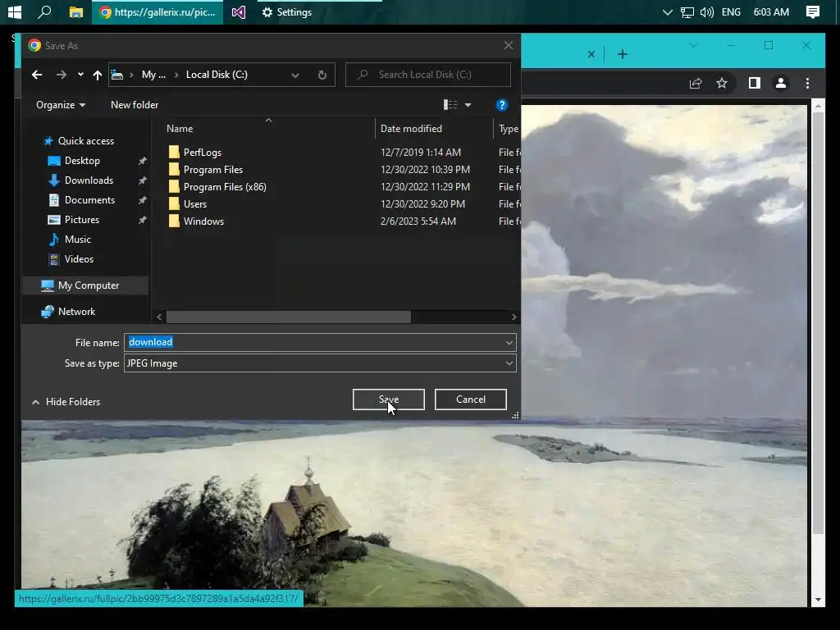
Task: Open Visual Studio from the taskbar
Action: (x=239, y=11)
